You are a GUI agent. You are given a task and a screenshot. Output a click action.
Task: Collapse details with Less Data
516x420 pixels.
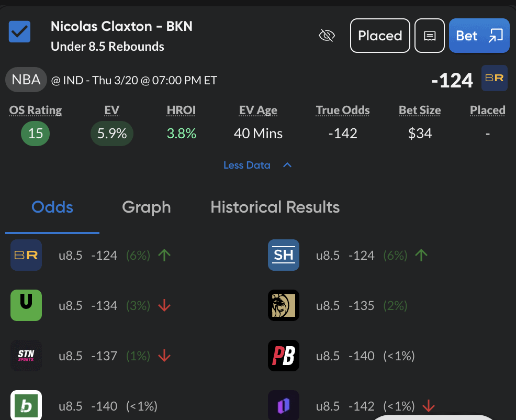pyautogui.click(x=247, y=165)
